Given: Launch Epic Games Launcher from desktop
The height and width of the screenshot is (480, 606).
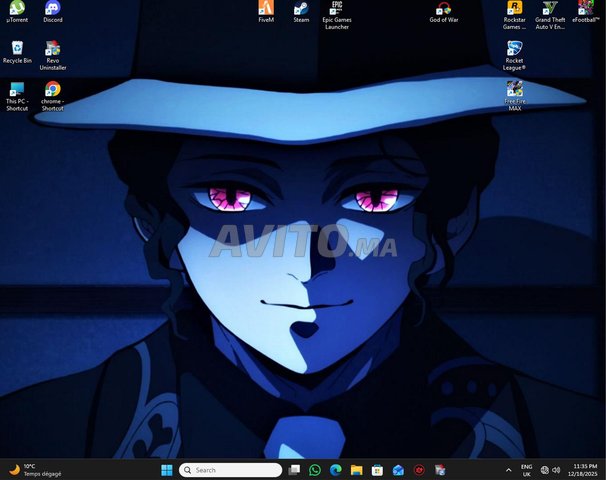Looking at the screenshot, I should pyautogui.click(x=337, y=10).
